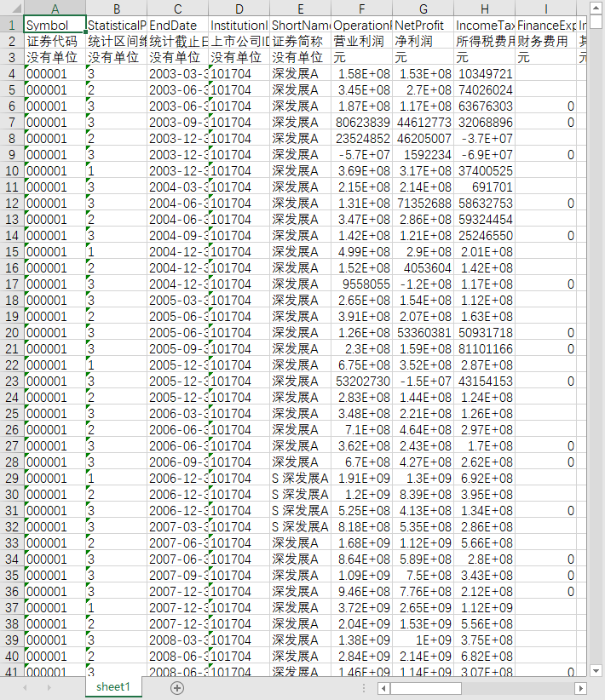Select cell with value 44612773
The image size is (605, 700).
tap(423, 122)
